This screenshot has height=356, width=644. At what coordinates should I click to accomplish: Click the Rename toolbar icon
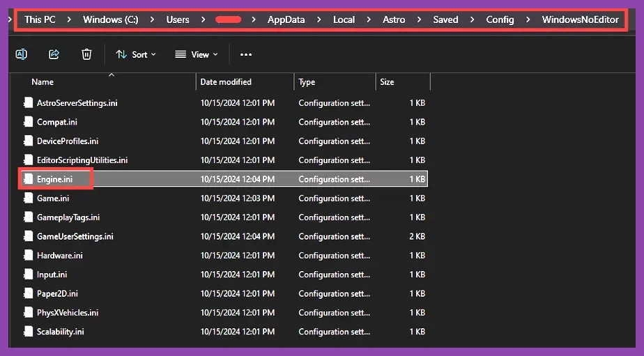22,54
